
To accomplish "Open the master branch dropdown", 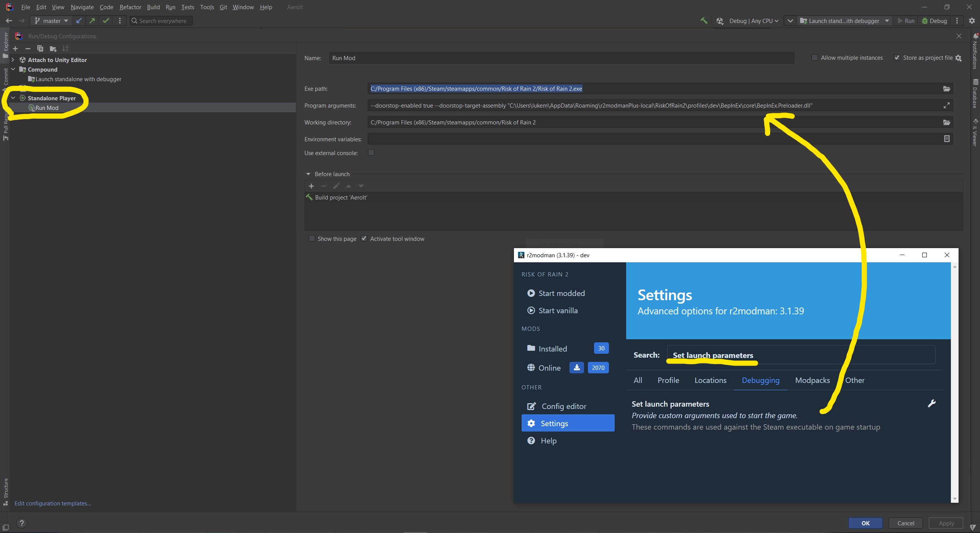I will pos(51,21).
